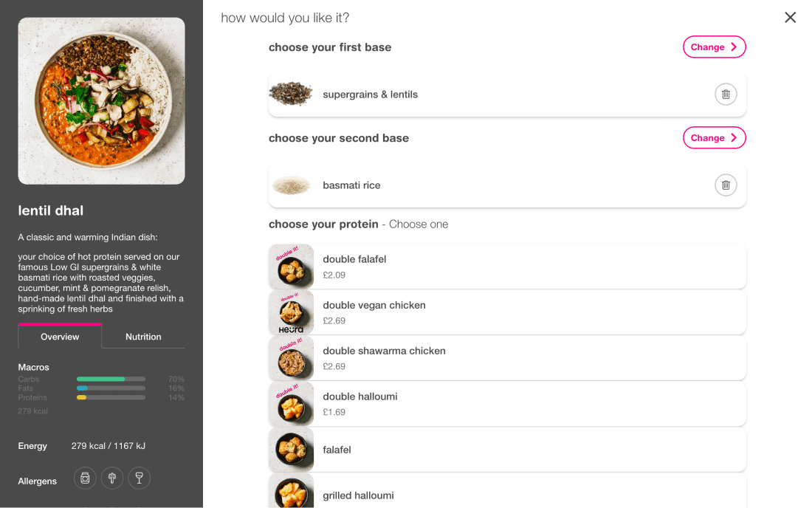Click the green Carbs macro bar
This screenshot has width=812, height=508.
[x=101, y=379]
